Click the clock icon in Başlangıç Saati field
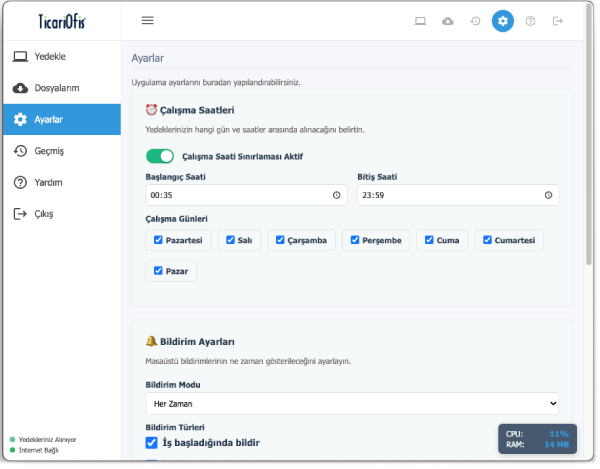This screenshot has height=469, width=600. point(336,196)
